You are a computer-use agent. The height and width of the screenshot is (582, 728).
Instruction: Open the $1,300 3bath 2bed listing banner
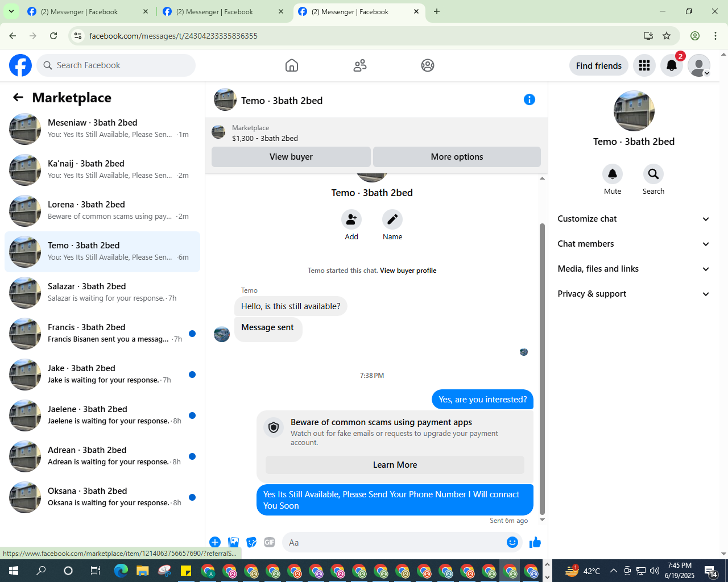pyautogui.click(x=377, y=133)
